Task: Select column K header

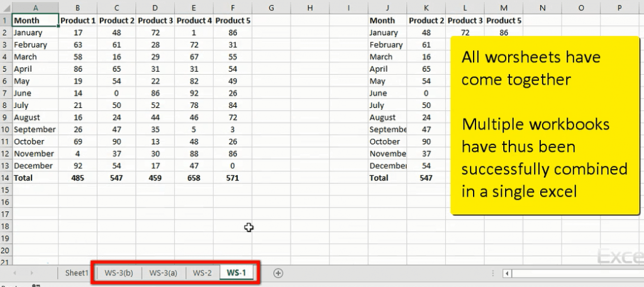Action: coord(426,8)
